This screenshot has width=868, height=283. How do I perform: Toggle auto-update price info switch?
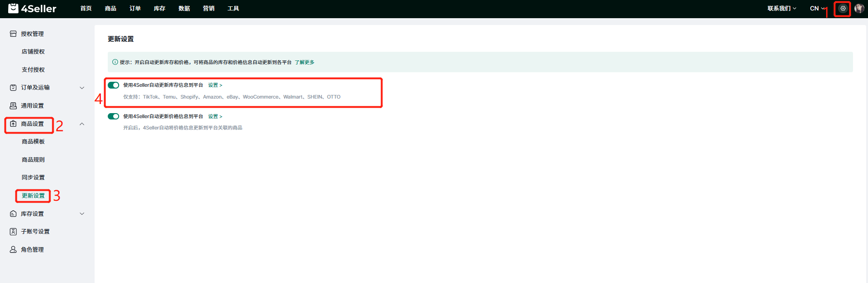pyautogui.click(x=113, y=117)
